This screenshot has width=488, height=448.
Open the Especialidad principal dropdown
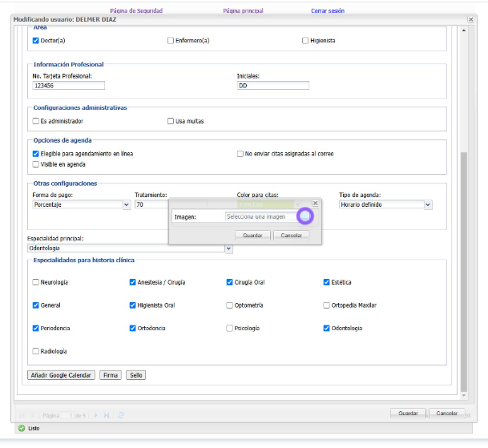(228, 248)
